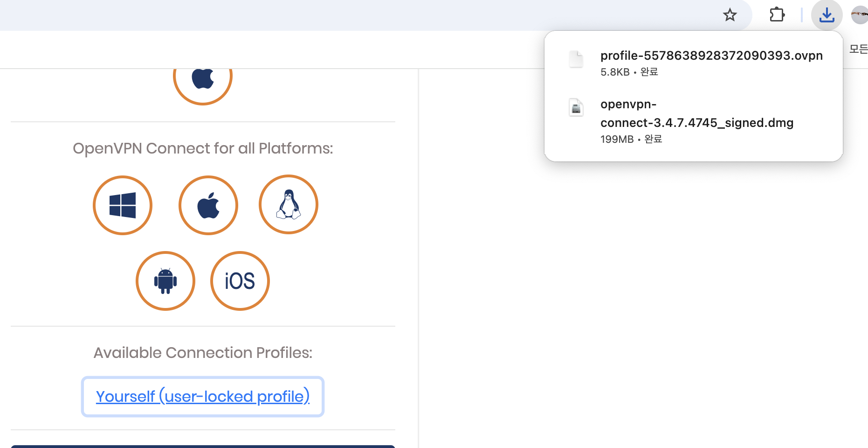Click the disk image icon beside the .dmg download
Viewport: 868px width, 448px height.
pyautogui.click(x=576, y=107)
